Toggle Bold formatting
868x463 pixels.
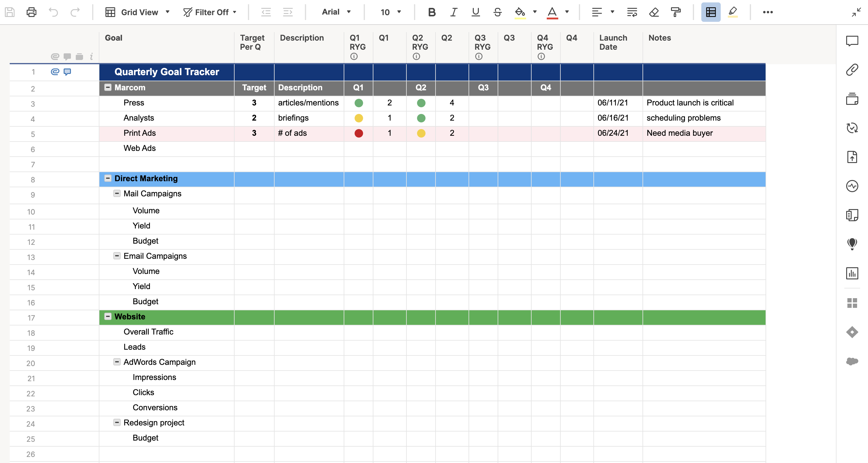432,12
